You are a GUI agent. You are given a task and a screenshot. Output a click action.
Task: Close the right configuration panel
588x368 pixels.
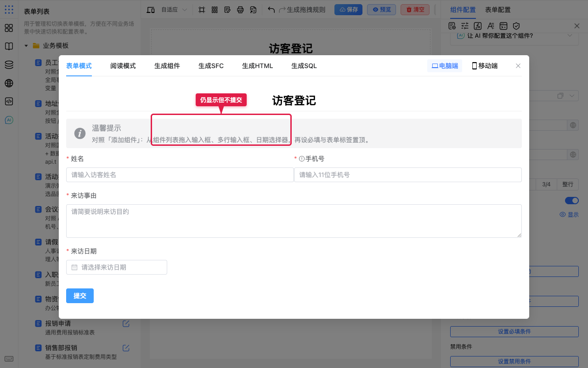(577, 26)
